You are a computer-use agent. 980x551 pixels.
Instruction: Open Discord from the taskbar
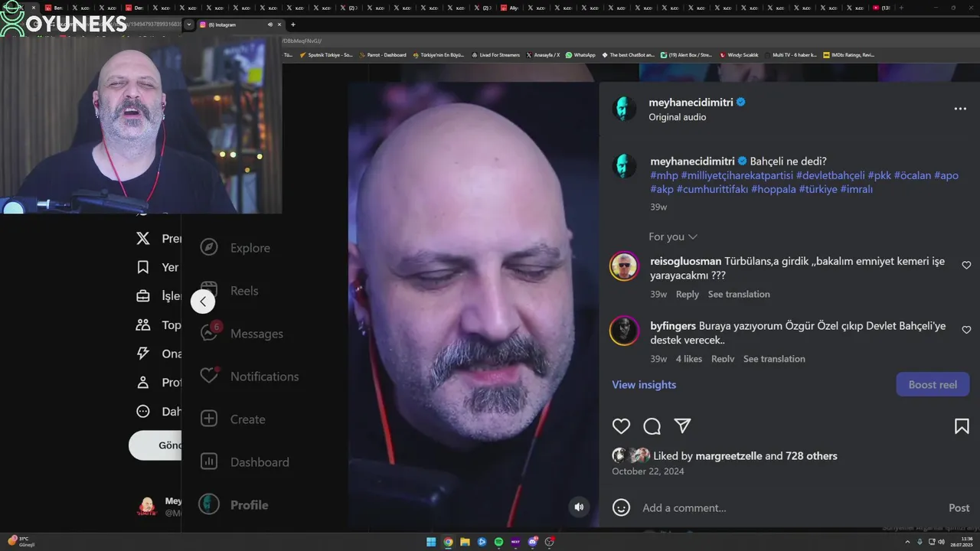tap(532, 542)
